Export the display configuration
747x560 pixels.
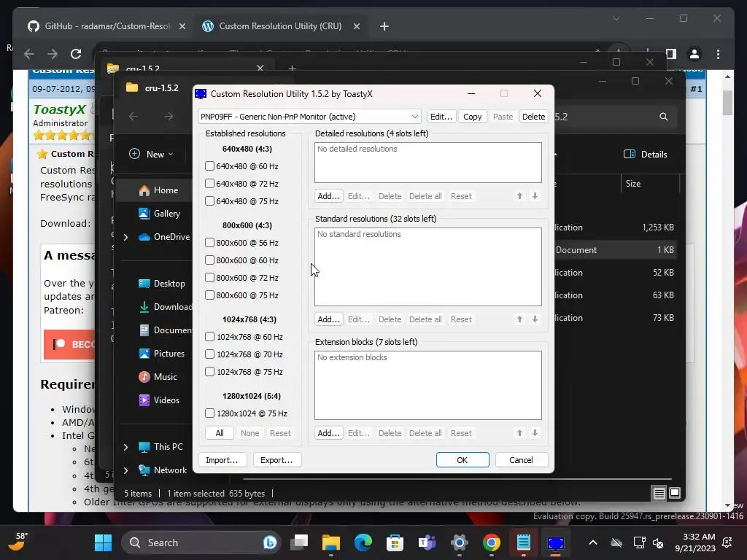276,460
